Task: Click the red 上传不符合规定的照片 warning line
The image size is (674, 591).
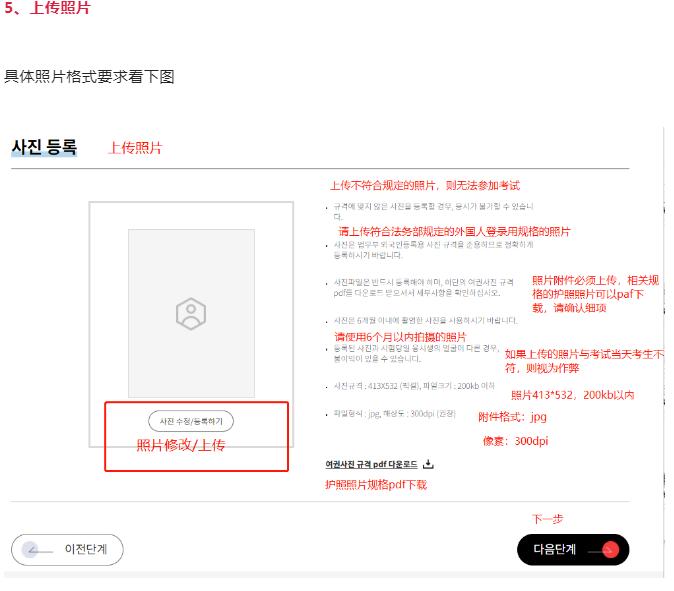Action: 425,186
